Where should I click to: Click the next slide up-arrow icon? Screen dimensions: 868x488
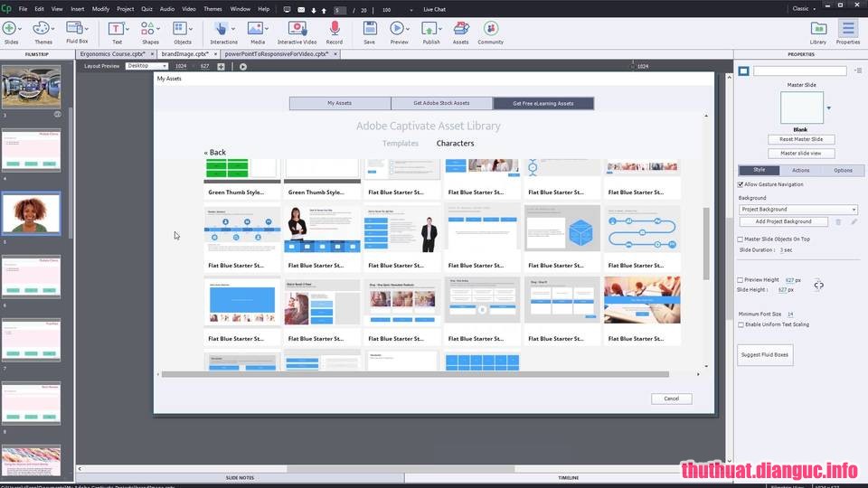coord(324,10)
